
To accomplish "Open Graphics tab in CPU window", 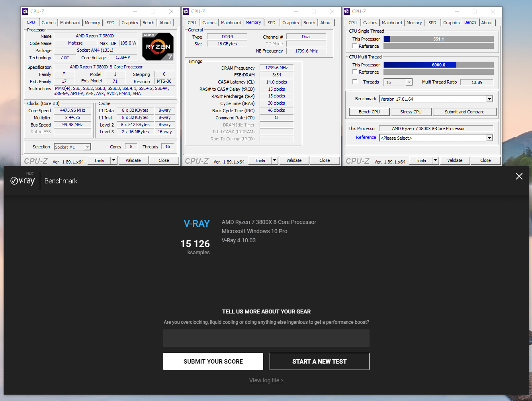I will (130, 23).
